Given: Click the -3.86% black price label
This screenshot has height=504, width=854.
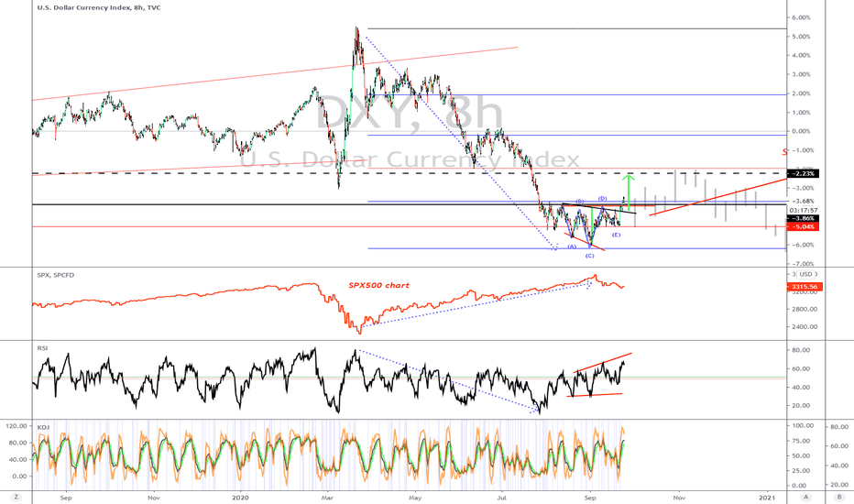Looking at the screenshot, I should point(804,218).
